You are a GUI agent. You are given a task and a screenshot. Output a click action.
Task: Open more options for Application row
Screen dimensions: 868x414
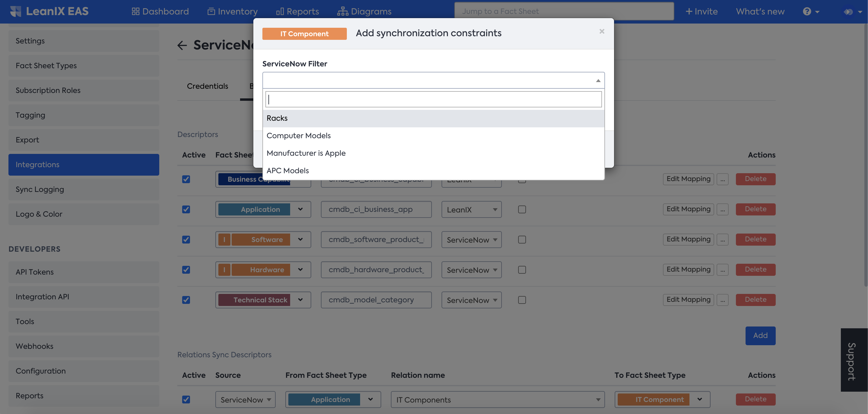pos(722,209)
